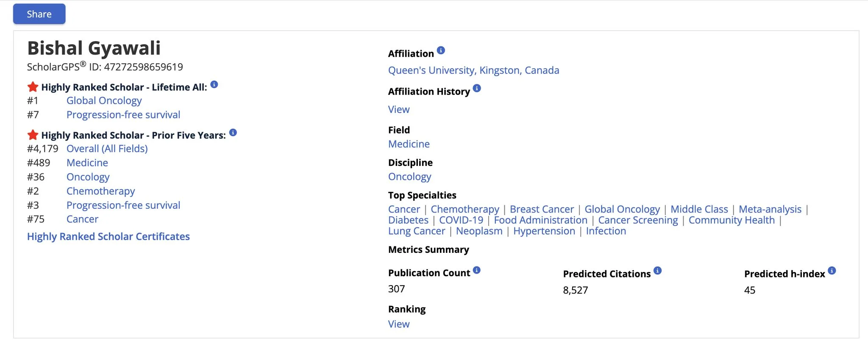Screen dimensions: 868x347
Task: Click the Predicted h-index info icon
Action: click(831, 270)
